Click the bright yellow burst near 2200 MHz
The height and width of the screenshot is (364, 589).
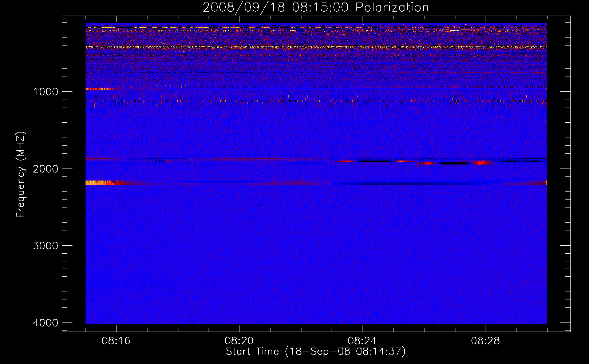point(101,183)
